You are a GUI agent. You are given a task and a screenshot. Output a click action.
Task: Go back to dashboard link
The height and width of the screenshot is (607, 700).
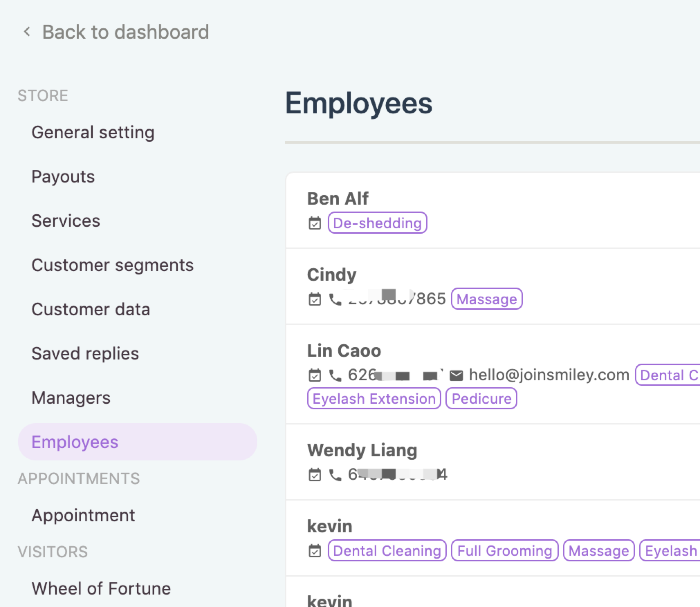point(126,32)
